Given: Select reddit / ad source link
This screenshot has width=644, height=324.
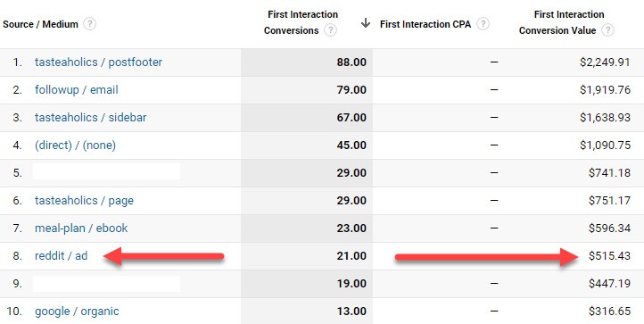Looking at the screenshot, I should tap(62, 256).
